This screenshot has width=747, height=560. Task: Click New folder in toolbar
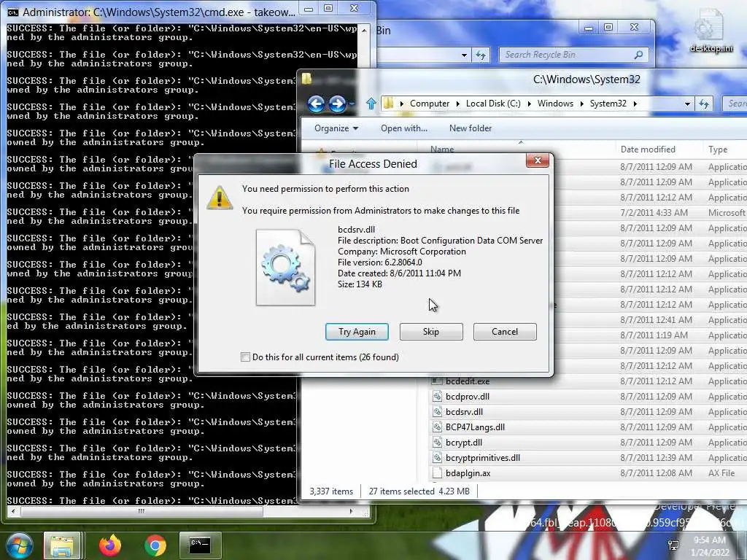(471, 128)
